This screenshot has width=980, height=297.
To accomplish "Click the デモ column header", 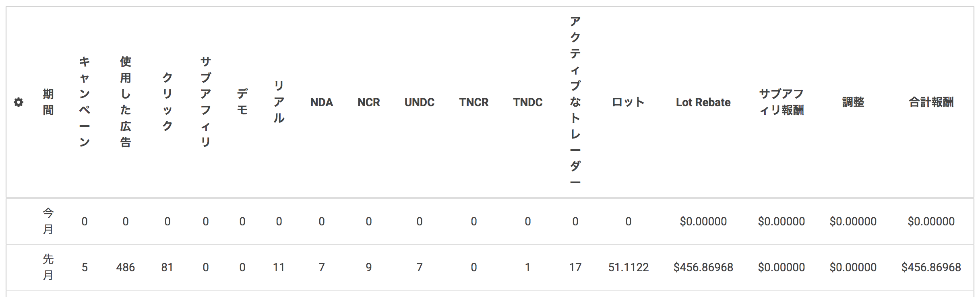I will [242, 102].
